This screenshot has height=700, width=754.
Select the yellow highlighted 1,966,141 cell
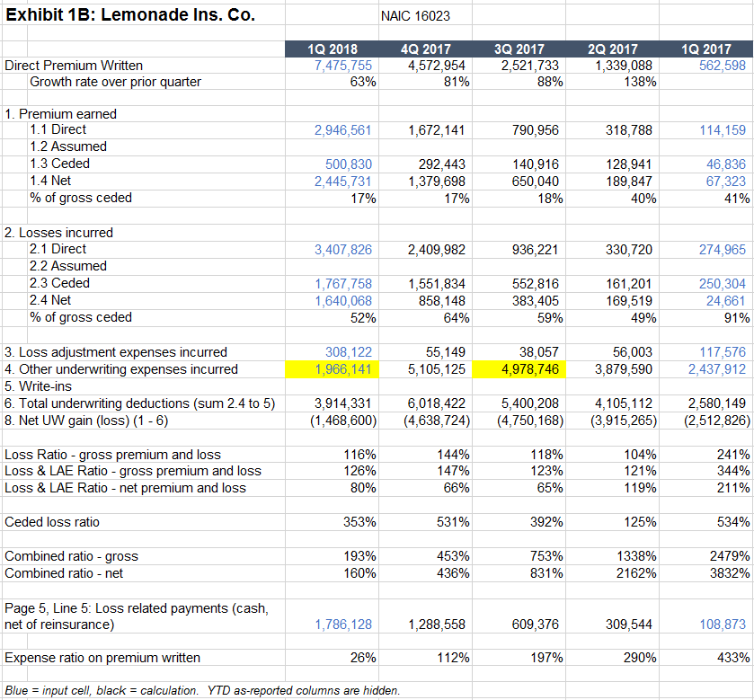coord(332,368)
